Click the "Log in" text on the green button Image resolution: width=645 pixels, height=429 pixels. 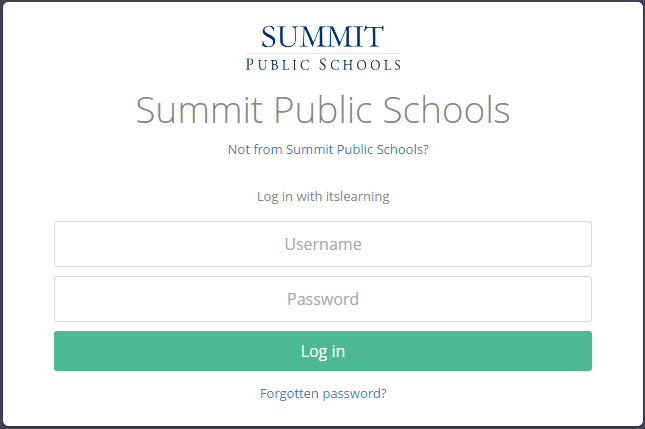click(x=323, y=351)
